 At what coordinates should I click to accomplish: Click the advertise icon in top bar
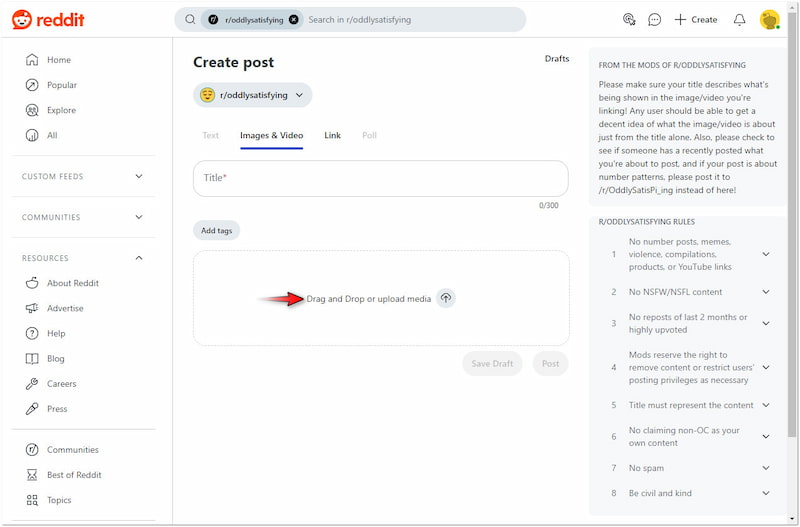coord(629,19)
